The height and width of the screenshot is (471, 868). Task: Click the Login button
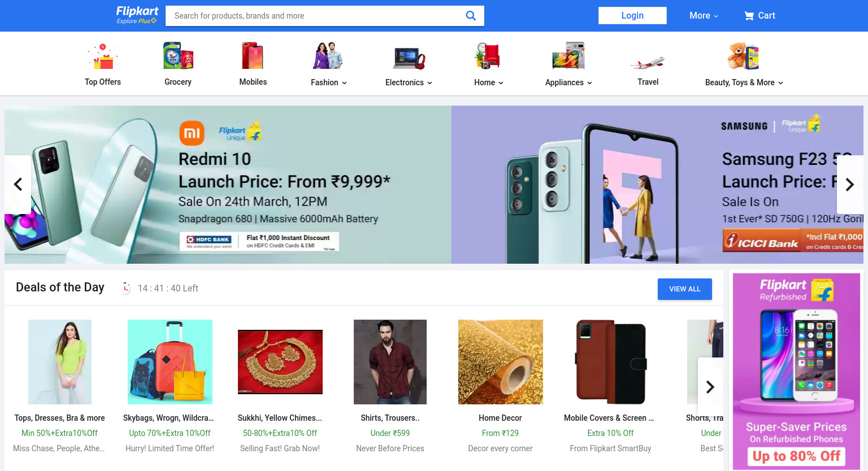click(632, 15)
